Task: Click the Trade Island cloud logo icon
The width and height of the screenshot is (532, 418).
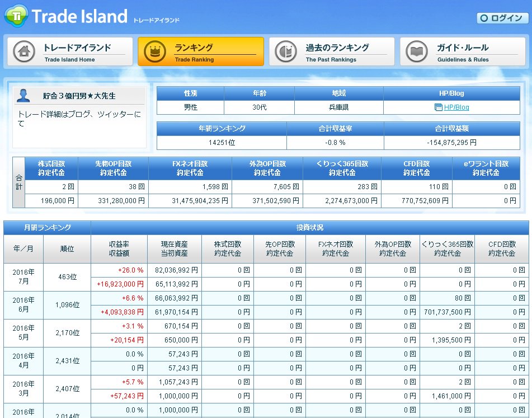Action: click(16, 16)
